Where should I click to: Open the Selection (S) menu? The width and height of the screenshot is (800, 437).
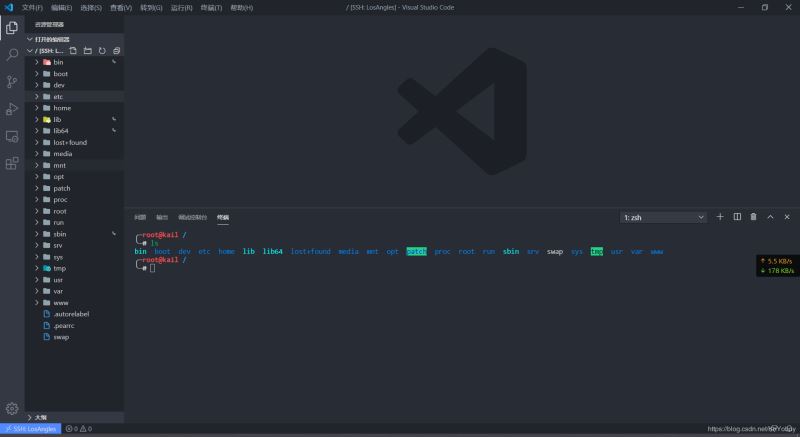tap(91, 8)
